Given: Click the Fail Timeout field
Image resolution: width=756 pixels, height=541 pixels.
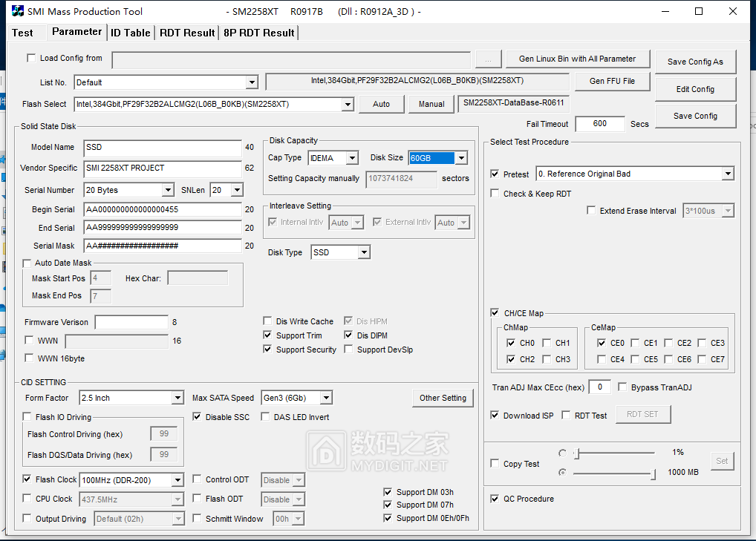Looking at the screenshot, I should point(600,124).
